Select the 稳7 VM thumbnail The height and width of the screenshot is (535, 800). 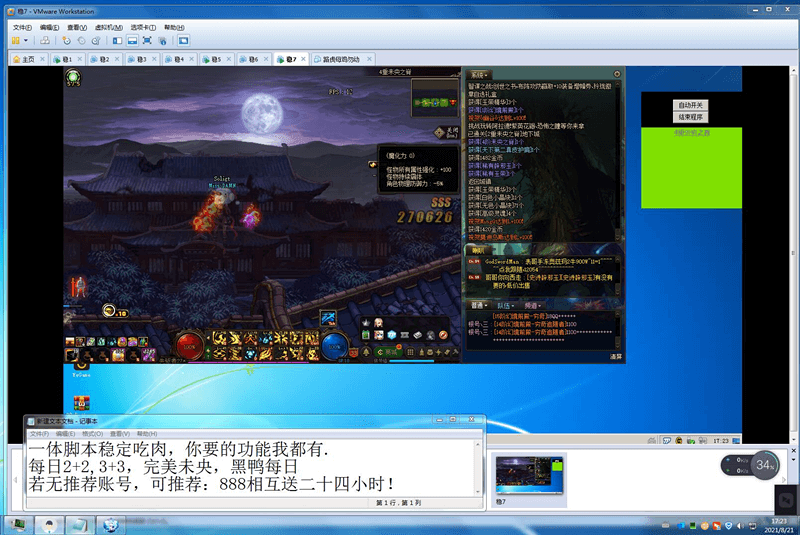529,479
